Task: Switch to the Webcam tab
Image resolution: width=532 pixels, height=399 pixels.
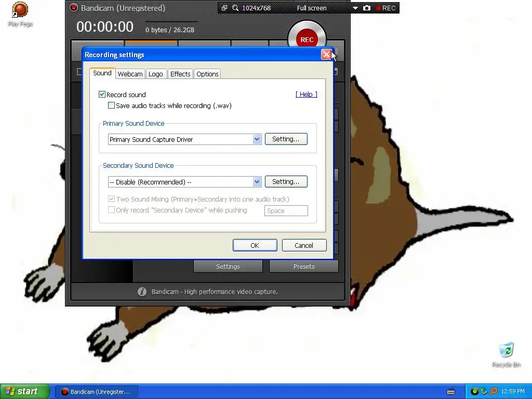Action: pyautogui.click(x=130, y=74)
